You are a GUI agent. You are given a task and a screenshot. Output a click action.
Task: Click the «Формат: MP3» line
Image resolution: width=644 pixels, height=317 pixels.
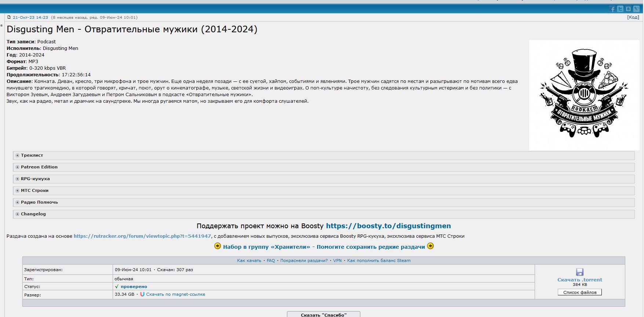(x=22, y=62)
